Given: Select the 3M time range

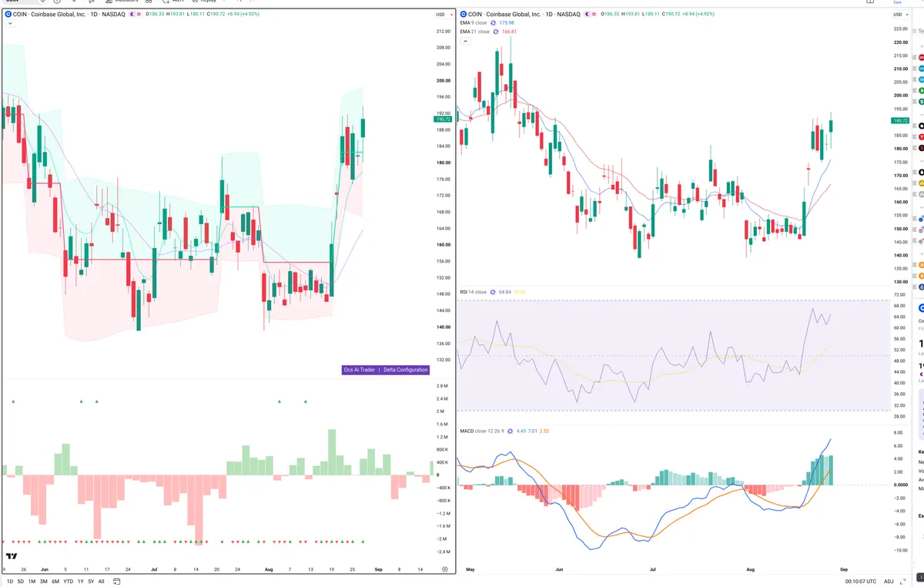Looking at the screenshot, I should (x=44, y=581).
